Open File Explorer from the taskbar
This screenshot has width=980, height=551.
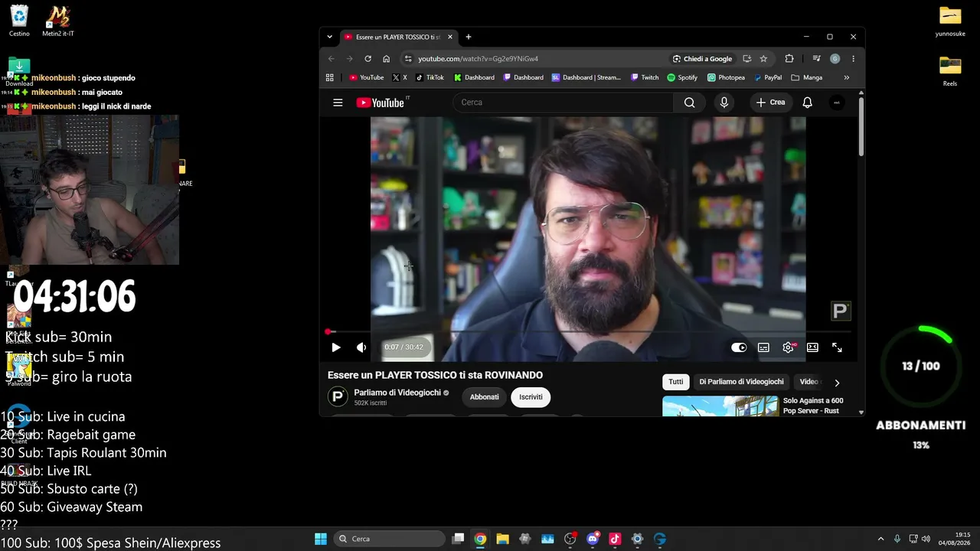tap(502, 539)
